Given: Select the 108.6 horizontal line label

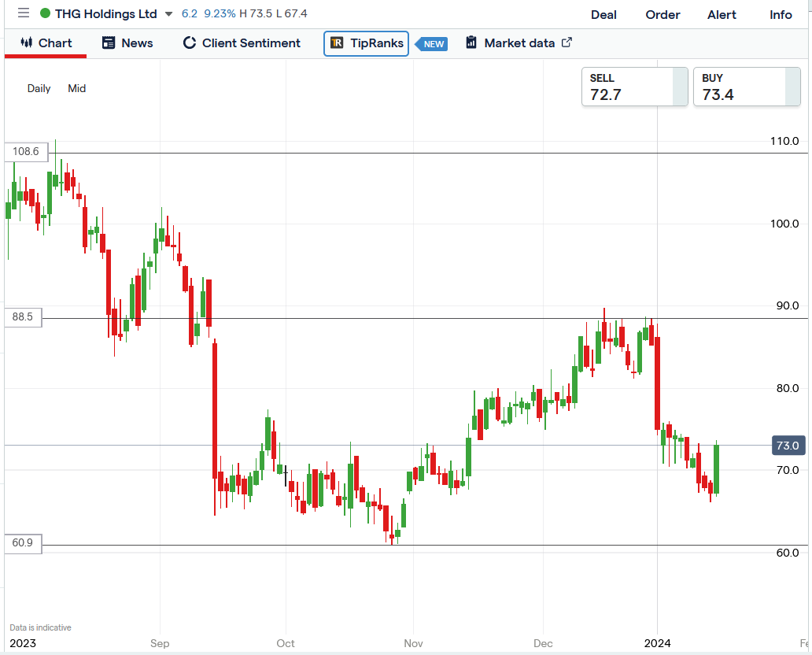Looking at the screenshot, I should coord(26,151).
